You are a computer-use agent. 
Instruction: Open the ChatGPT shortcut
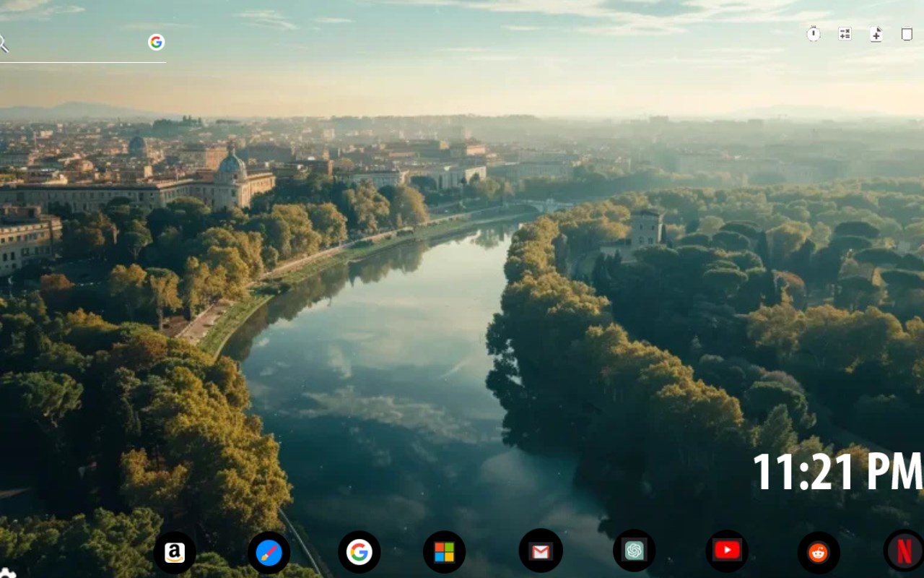(x=635, y=551)
